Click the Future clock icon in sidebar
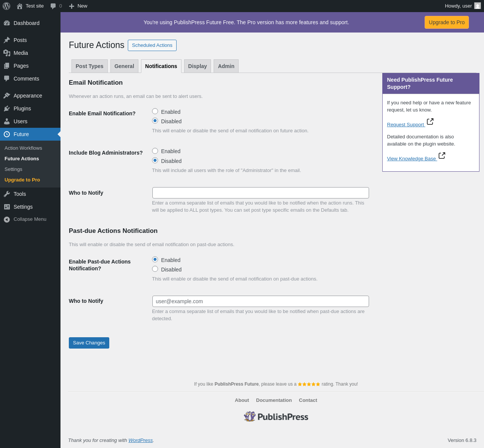 click(x=7, y=134)
